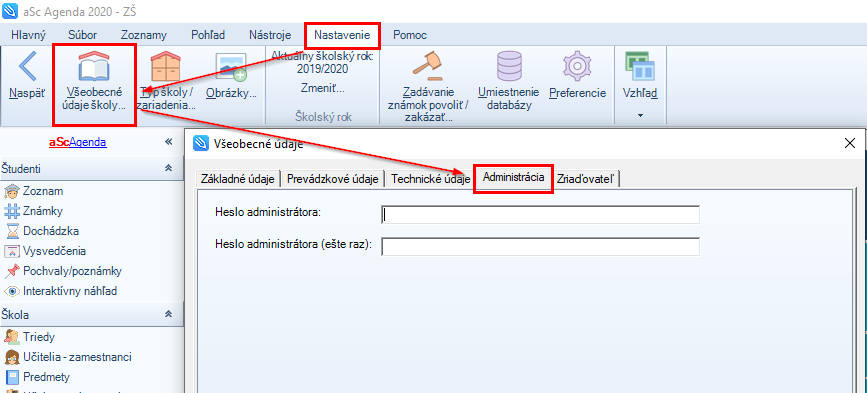Click the Študenti section header text
This screenshot has width=867, height=393.
(x=21, y=168)
